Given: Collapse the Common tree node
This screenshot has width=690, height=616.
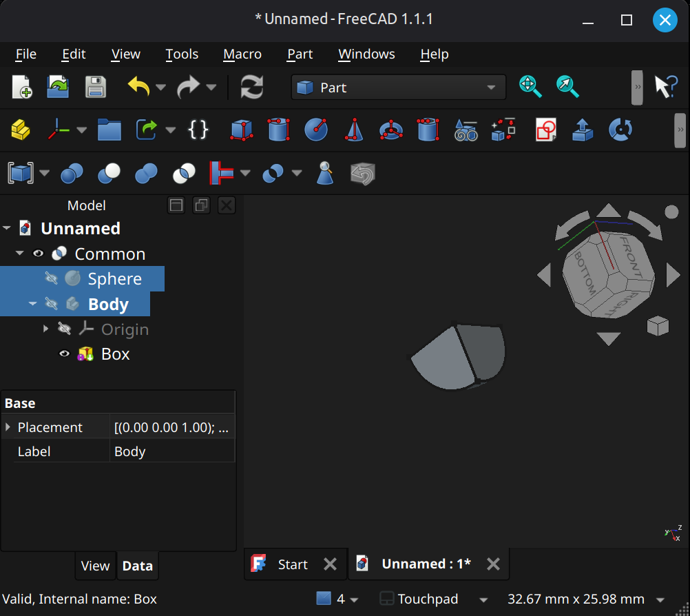Looking at the screenshot, I should [x=19, y=253].
